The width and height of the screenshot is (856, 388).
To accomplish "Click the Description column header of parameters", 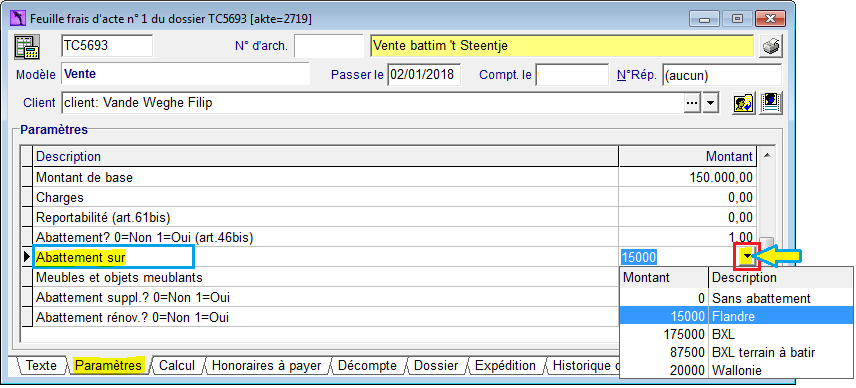I will [326, 157].
